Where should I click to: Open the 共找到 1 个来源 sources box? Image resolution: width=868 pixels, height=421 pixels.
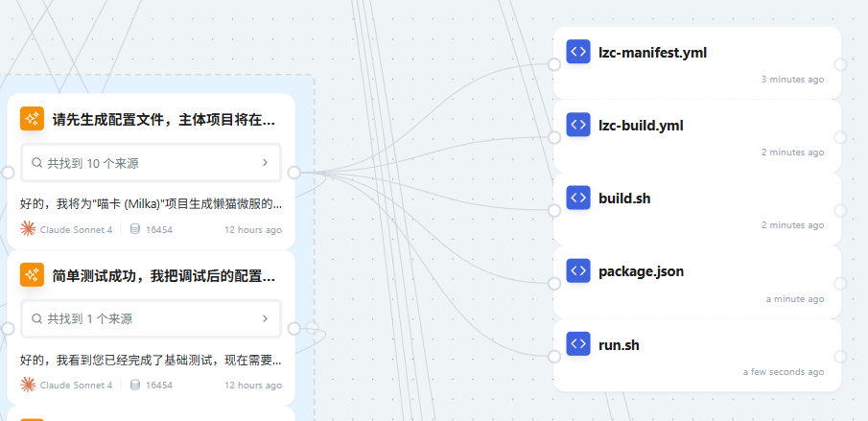click(152, 318)
